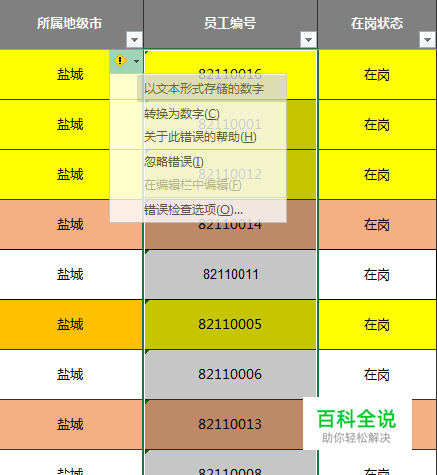Open filter dropdown for 所属地级市 column
The width and height of the screenshot is (437, 475).
coord(134,40)
